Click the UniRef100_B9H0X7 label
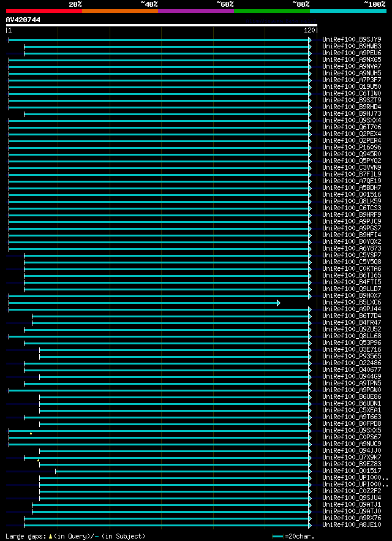Viewport: 392px width, 541px height. 352,296
